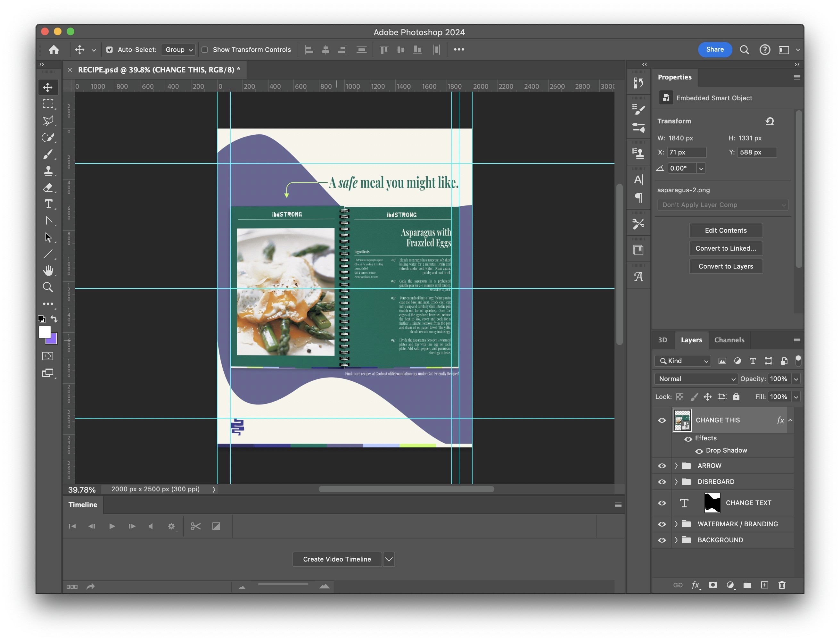The height and width of the screenshot is (641, 840).
Task: Expand the DISREGARD layer group
Action: (676, 482)
